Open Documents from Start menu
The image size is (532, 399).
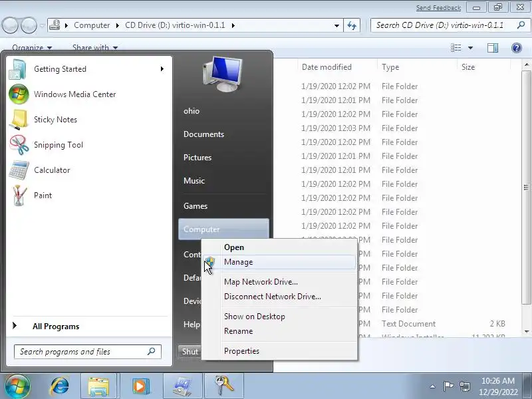pos(203,134)
